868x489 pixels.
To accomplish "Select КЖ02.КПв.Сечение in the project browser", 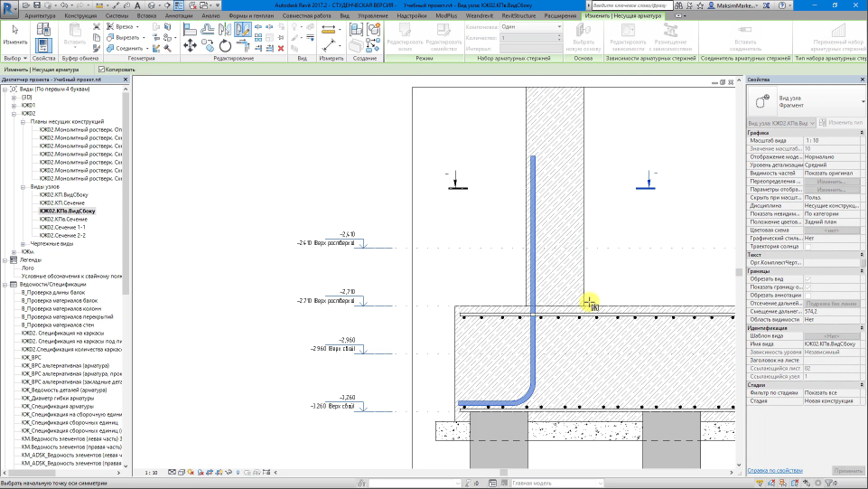I will pos(63,219).
